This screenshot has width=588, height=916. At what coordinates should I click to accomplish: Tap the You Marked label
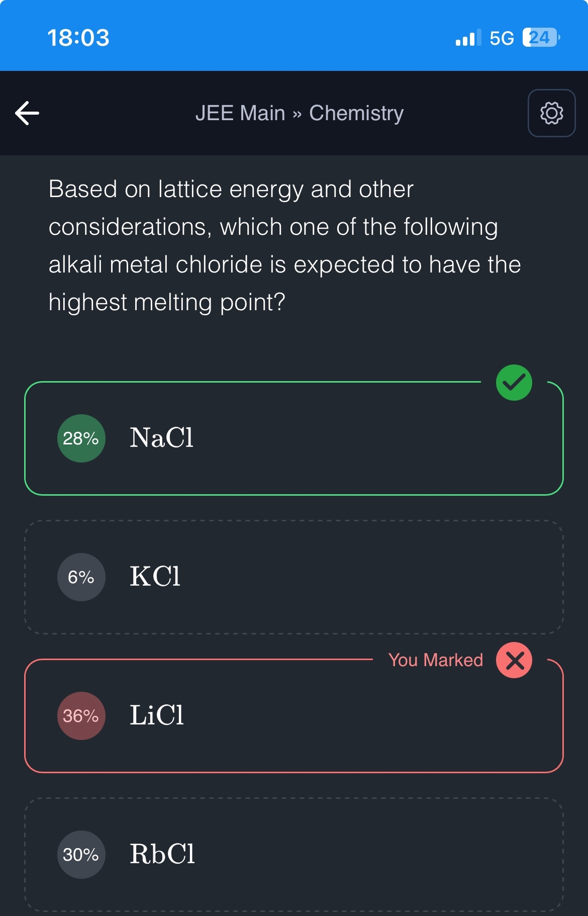click(435, 660)
